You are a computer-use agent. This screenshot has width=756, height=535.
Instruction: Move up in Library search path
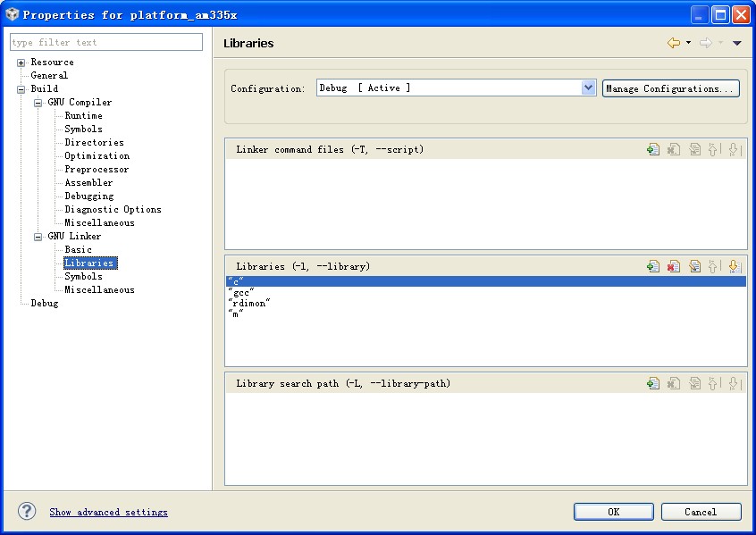(714, 383)
